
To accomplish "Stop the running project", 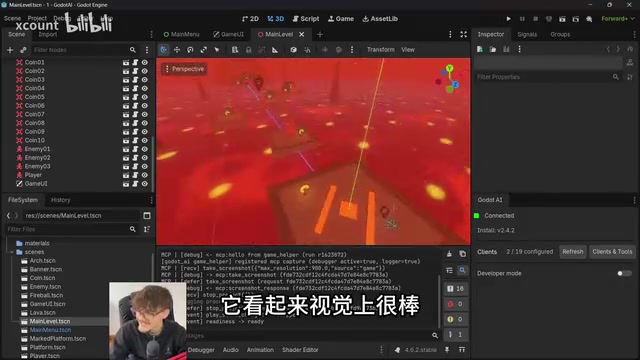I will pos(536,19).
